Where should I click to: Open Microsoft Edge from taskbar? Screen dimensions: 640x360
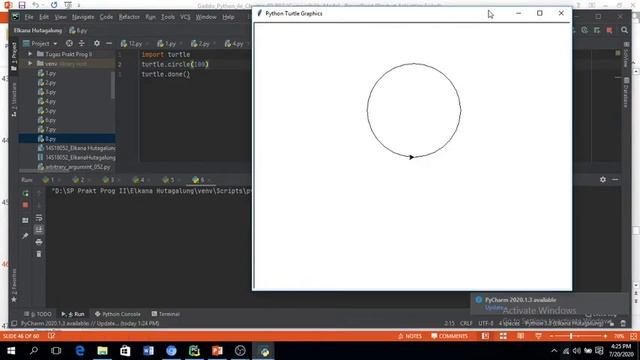coord(80,351)
